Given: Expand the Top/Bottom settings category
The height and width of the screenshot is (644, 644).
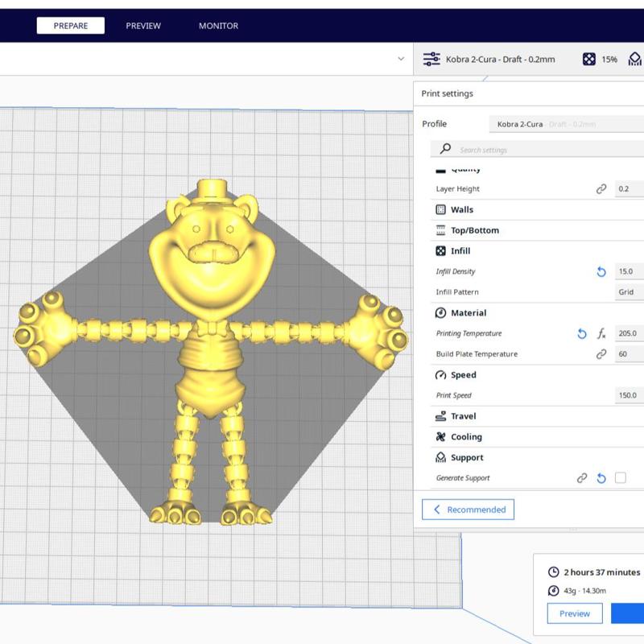Looking at the screenshot, I should 474,230.
